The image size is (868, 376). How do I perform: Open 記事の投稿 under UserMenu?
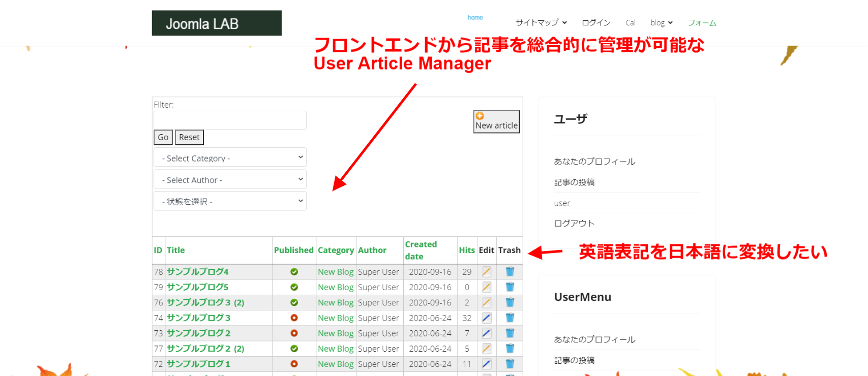pyautogui.click(x=575, y=360)
